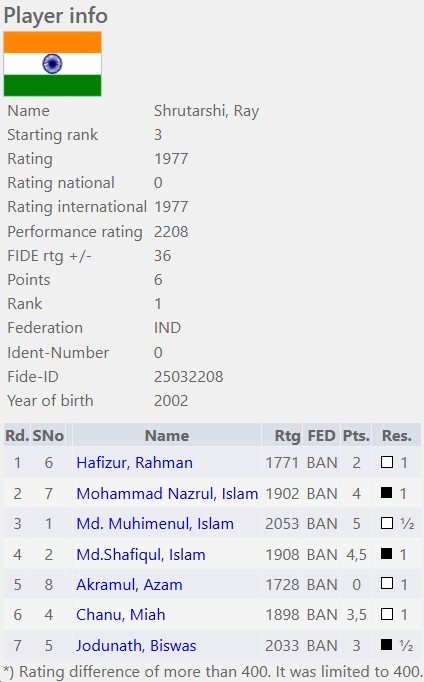
Task: Open player link Mohammad Nazrul, Islam
Action: (x=167, y=493)
